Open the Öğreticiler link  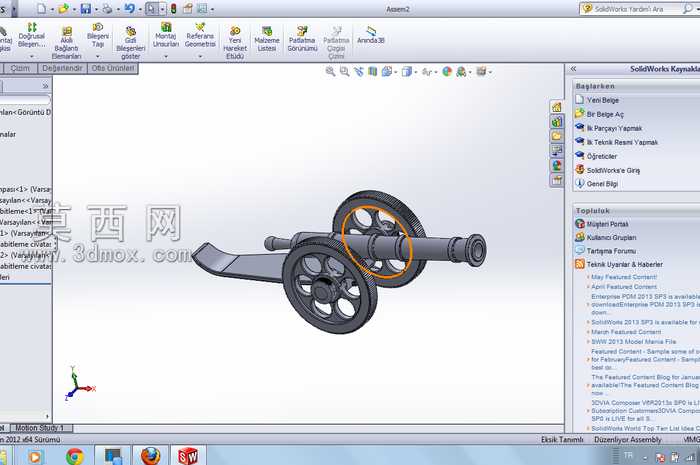[602, 156]
